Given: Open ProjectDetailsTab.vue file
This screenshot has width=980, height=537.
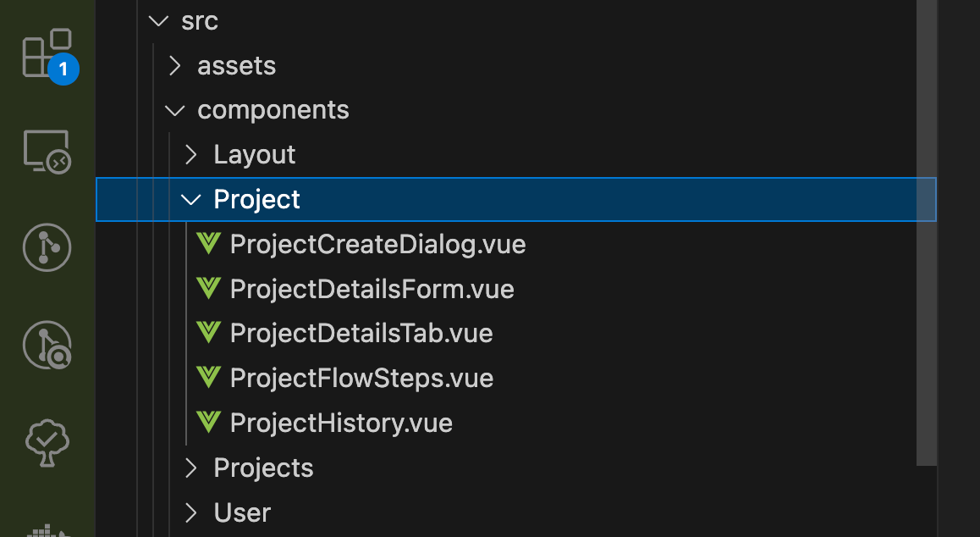Looking at the screenshot, I should click(361, 334).
